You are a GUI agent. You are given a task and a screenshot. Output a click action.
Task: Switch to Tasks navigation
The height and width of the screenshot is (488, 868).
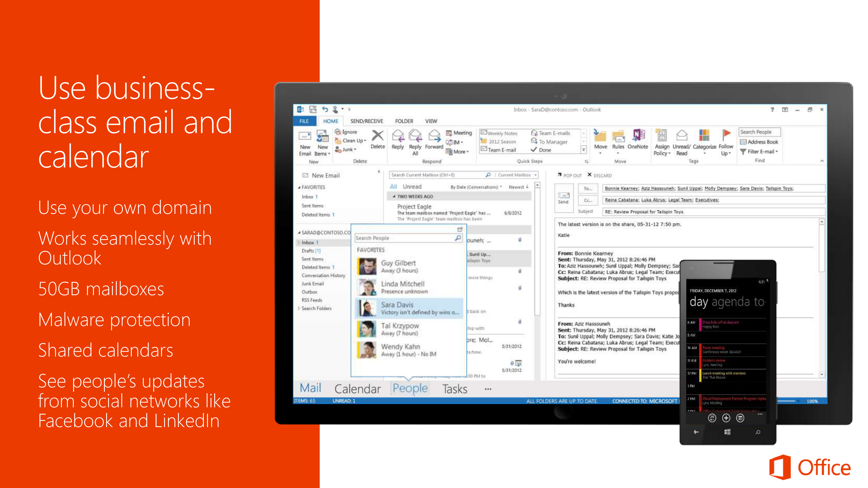(455, 389)
